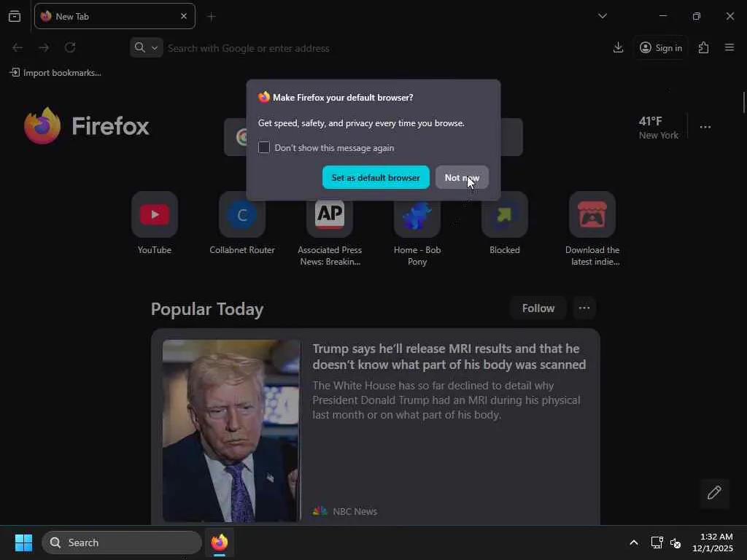Click the Sign in account button
The image size is (747, 560).
(661, 47)
